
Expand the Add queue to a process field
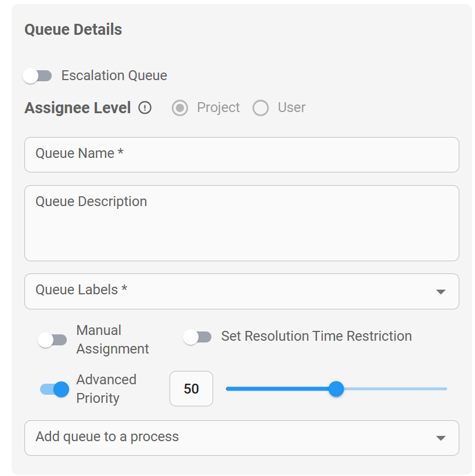[x=232, y=438]
